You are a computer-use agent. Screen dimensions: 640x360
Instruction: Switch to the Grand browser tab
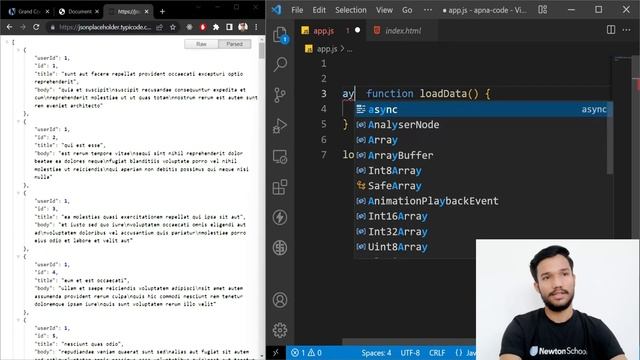pos(29,11)
